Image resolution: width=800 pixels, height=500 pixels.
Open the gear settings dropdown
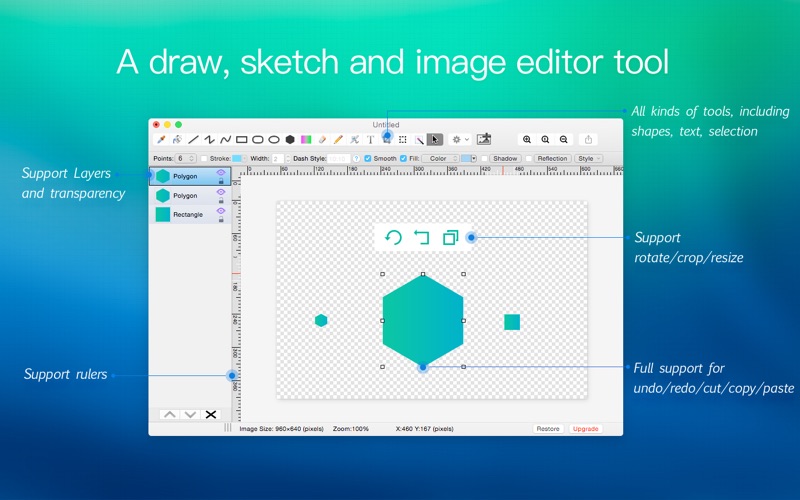point(460,139)
